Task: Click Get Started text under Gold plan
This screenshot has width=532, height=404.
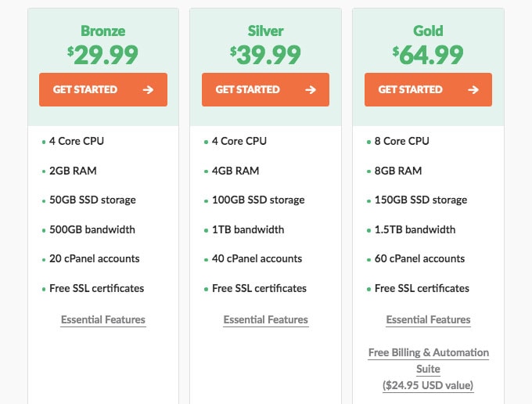Action: [411, 89]
